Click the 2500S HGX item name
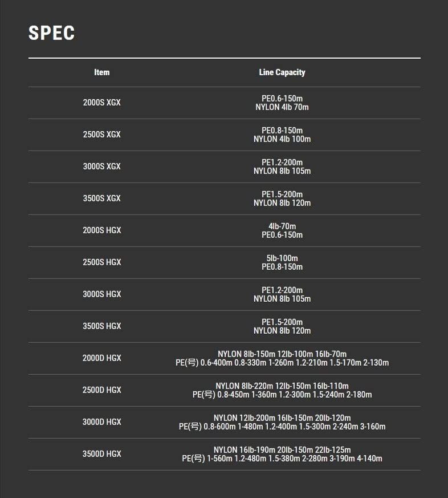This screenshot has height=498, width=448. pyautogui.click(x=102, y=262)
